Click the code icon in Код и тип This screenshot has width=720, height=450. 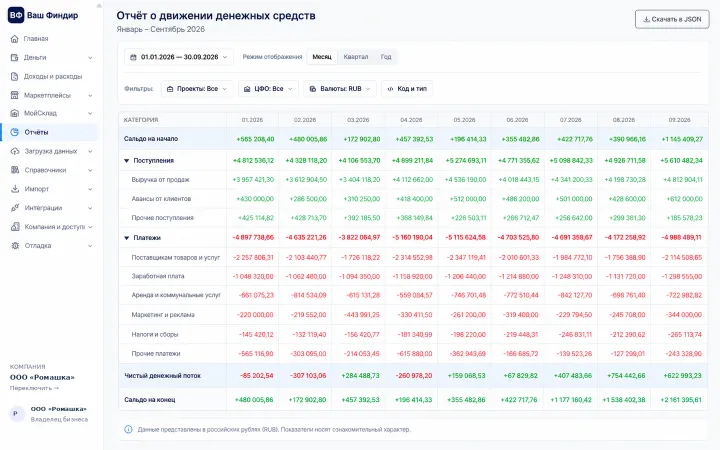click(x=390, y=89)
